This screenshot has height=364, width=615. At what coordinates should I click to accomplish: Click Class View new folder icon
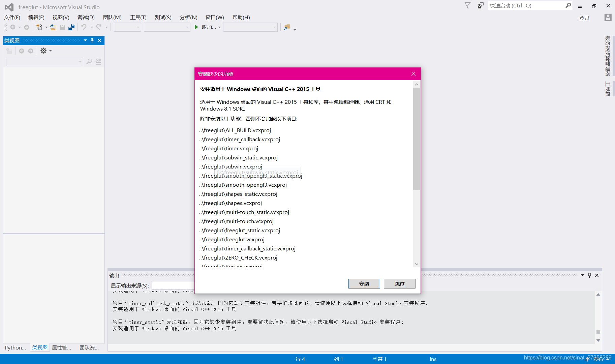9,51
